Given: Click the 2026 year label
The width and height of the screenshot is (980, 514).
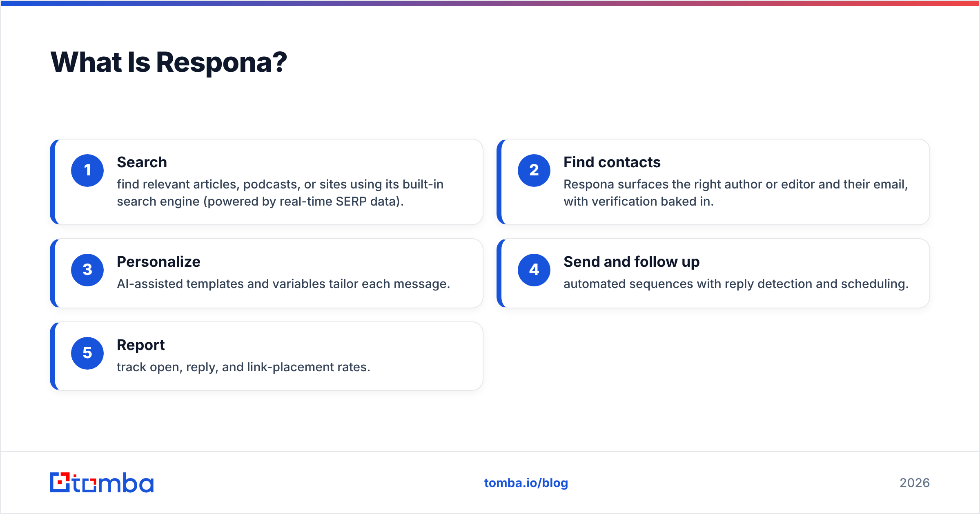Looking at the screenshot, I should click(915, 483).
